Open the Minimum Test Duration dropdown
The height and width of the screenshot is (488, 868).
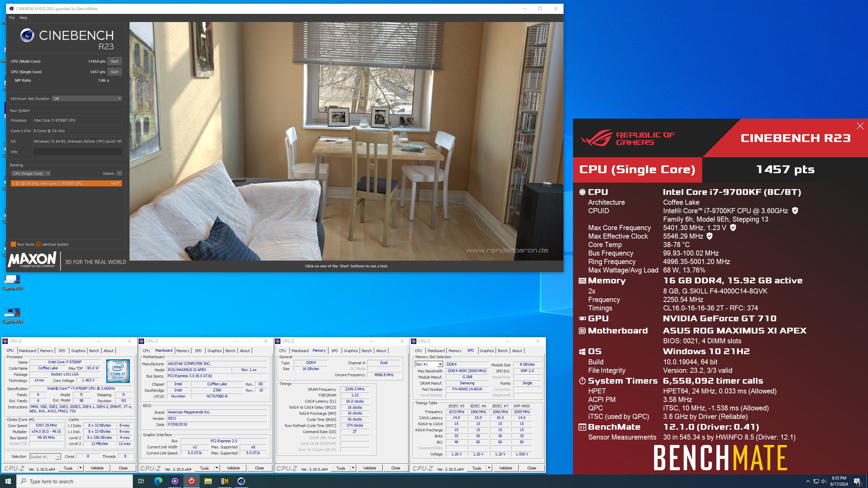coord(87,99)
